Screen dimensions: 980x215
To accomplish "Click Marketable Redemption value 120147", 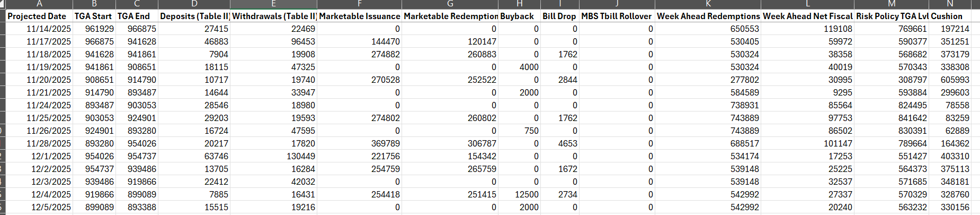I will point(450,41).
